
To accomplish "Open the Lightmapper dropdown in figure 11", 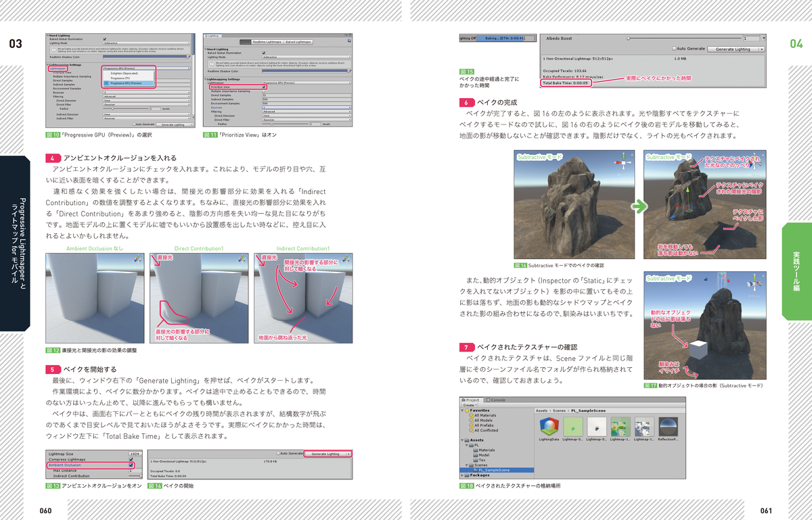I will coord(307,82).
